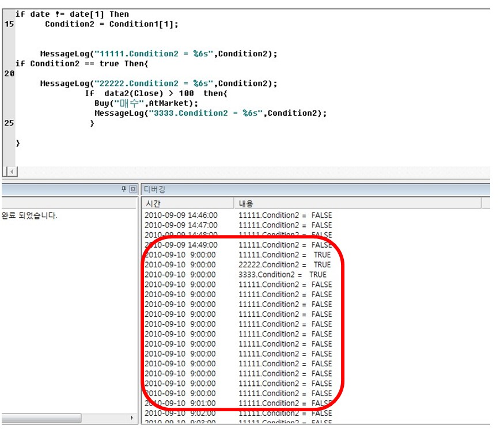
Task: Close the left output panel with X icon
Action: (x=133, y=189)
